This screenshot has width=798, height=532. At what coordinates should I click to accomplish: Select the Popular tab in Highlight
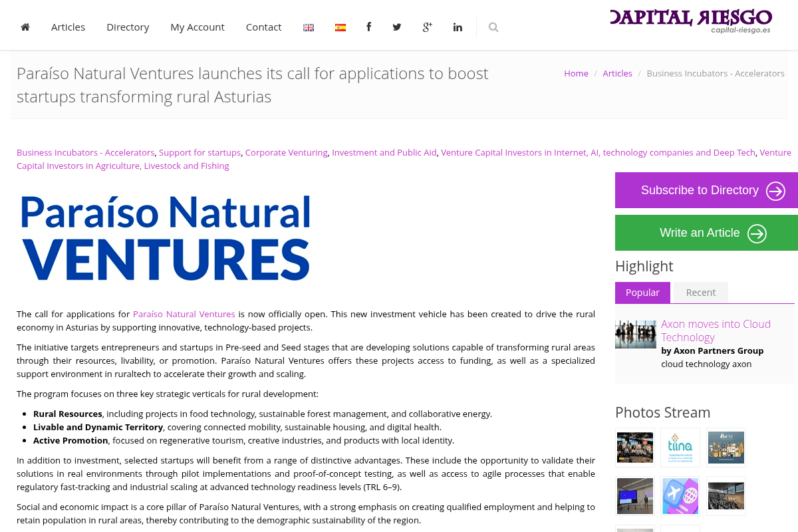pos(642,292)
